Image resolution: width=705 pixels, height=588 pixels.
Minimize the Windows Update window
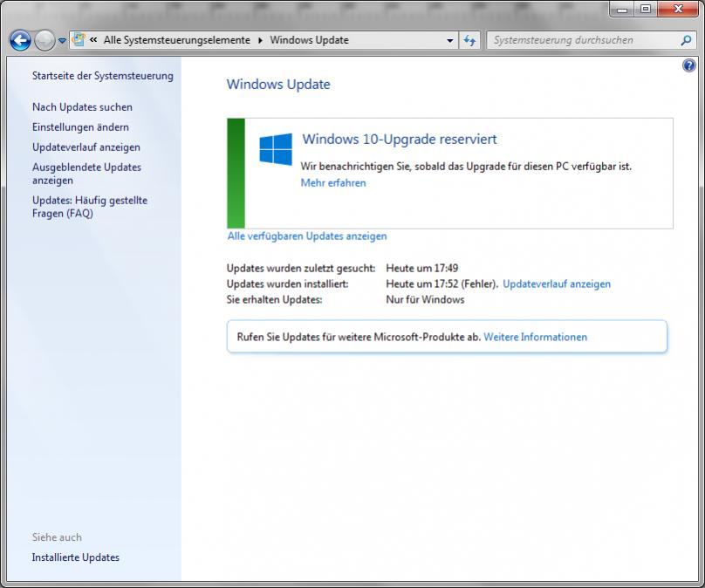click(622, 9)
